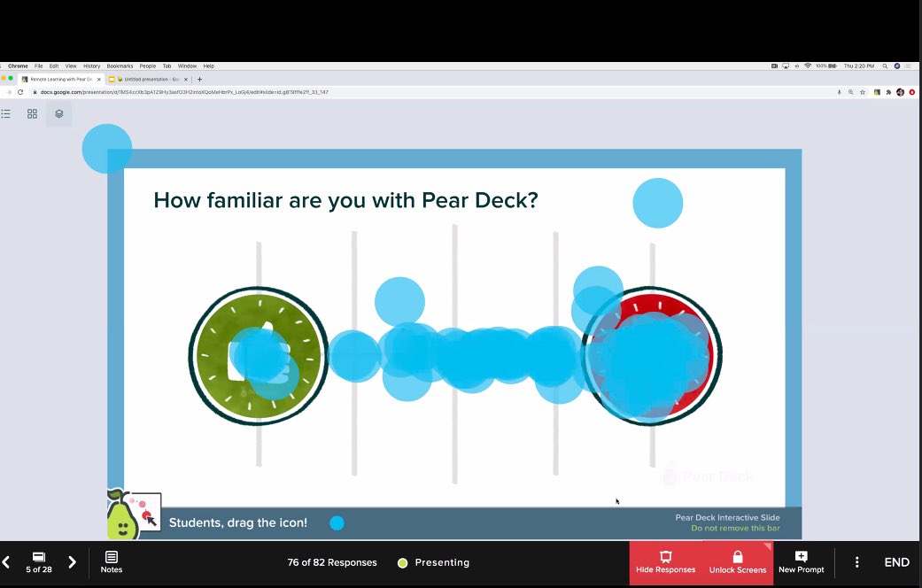The image size is (922, 588).
Task: Click 'Students, drag the icon!' instruction text
Action: pos(238,522)
